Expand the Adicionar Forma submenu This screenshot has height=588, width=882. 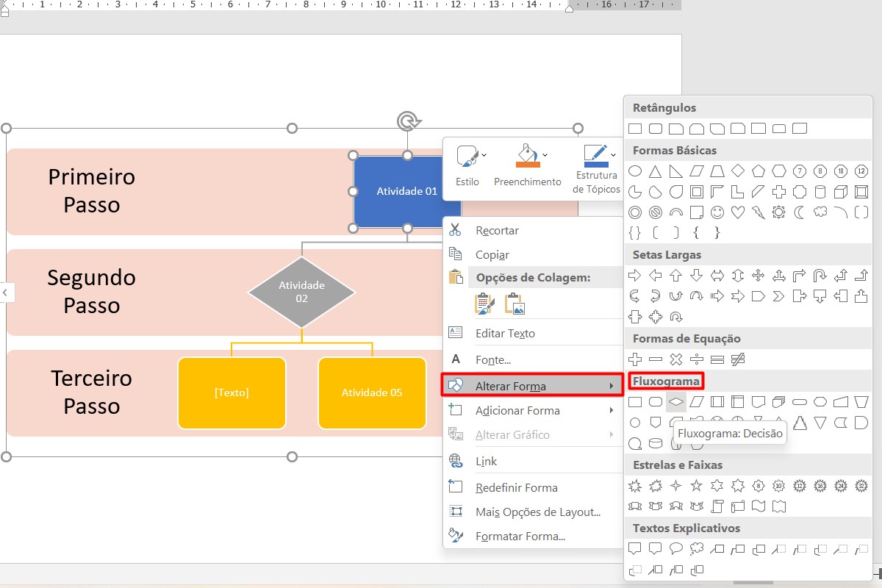533,410
